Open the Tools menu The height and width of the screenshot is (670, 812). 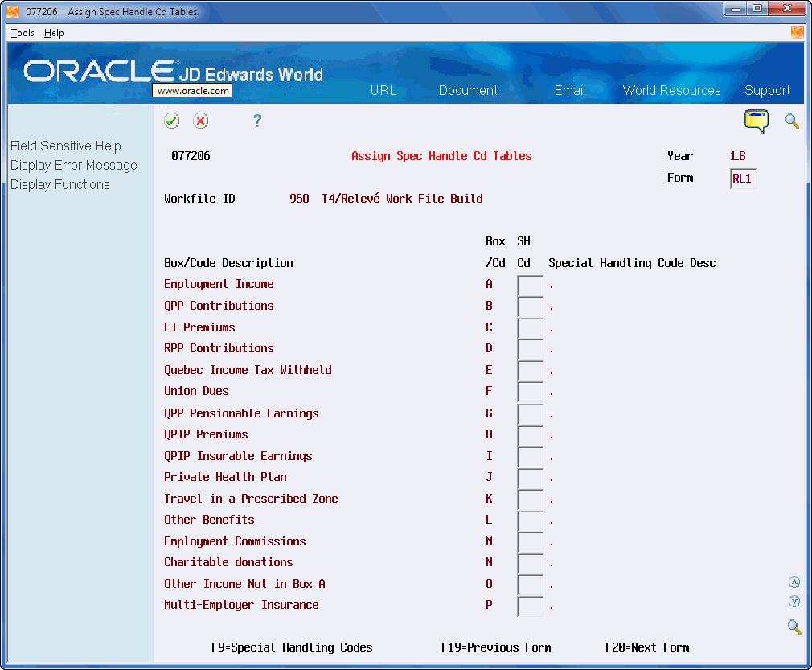coord(23,33)
